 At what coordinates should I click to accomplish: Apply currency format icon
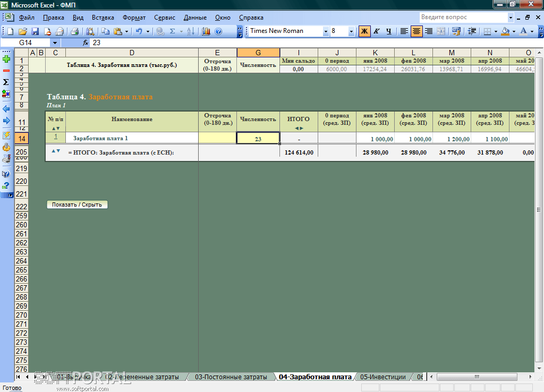(456, 31)
